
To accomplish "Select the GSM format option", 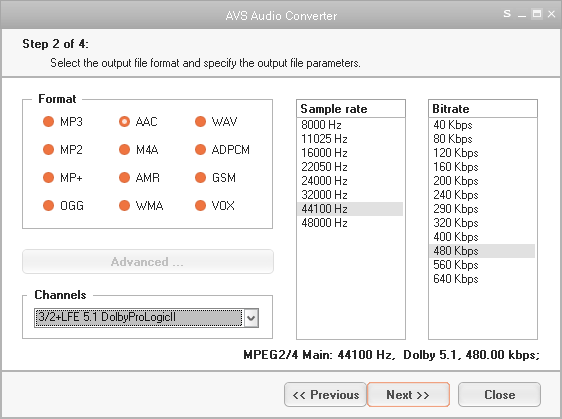I will 200,177.
